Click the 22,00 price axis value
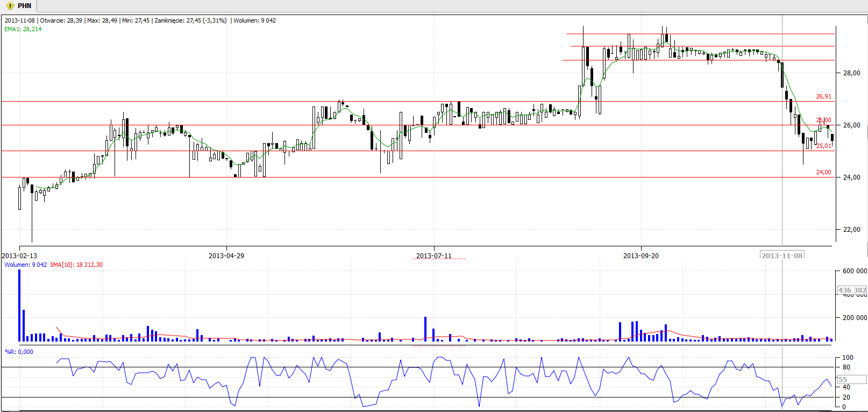 tap(851, 230)
